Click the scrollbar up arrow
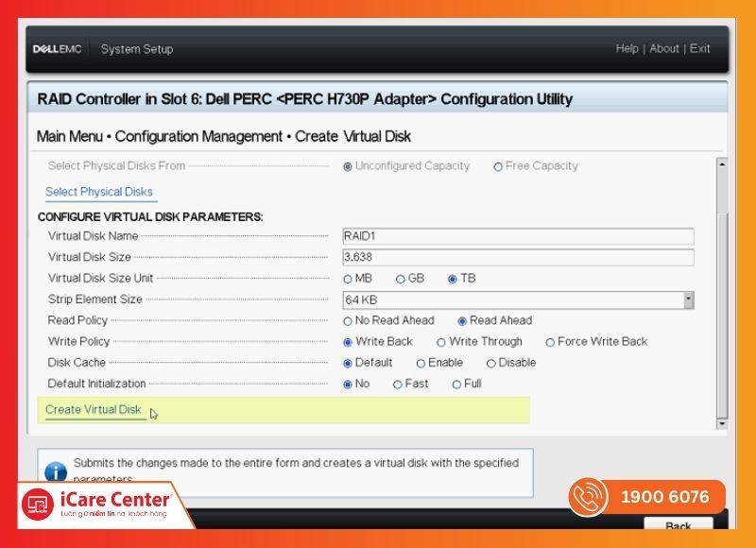The width and height of the screenshot is (756, 548). tap(722, 164)
